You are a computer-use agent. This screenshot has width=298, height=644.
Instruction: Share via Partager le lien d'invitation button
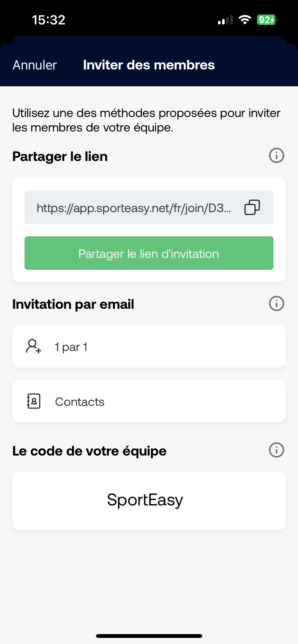point(149,253)
